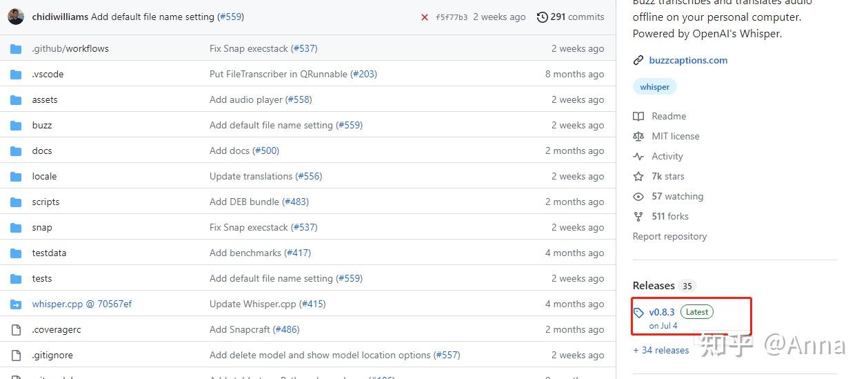
Task: Click the whisper.cpp submodule icon
Action: pyautogui.click(x=16, y=304)
